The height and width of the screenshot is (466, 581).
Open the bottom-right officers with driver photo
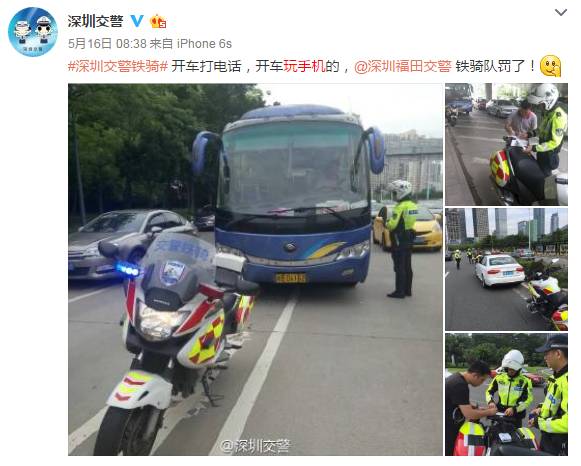(506, 394)
